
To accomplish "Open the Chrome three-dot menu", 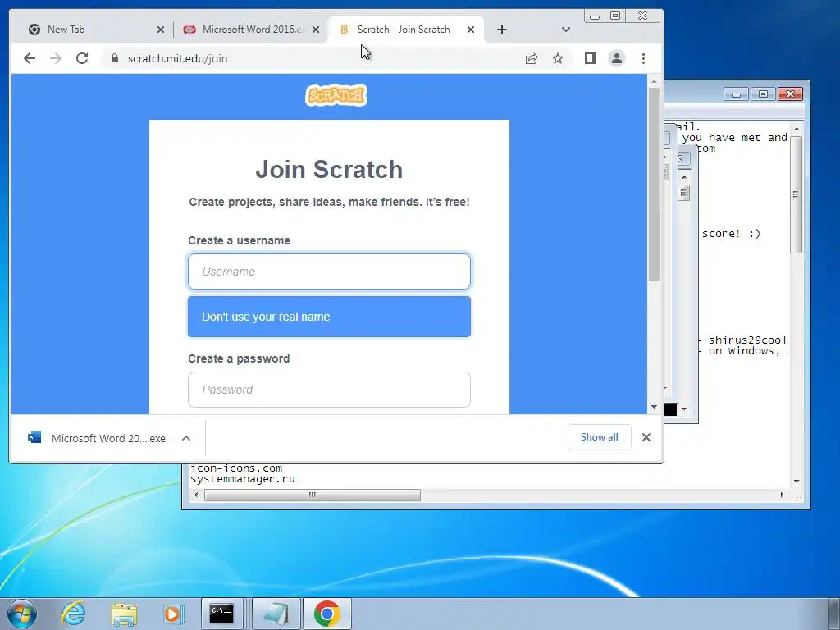I will (643, 58).
